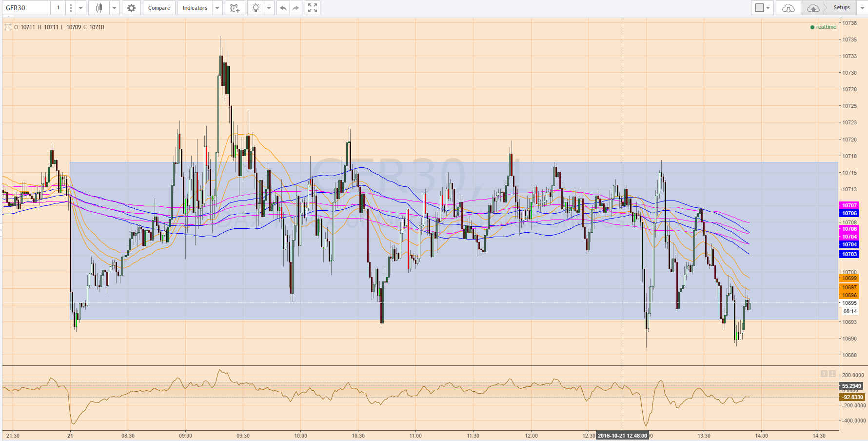The width and height of the screenshot is (868, 441).
Task: Toggle fullscreen mode
Action: pyautogui.click(x=313, y=8)
